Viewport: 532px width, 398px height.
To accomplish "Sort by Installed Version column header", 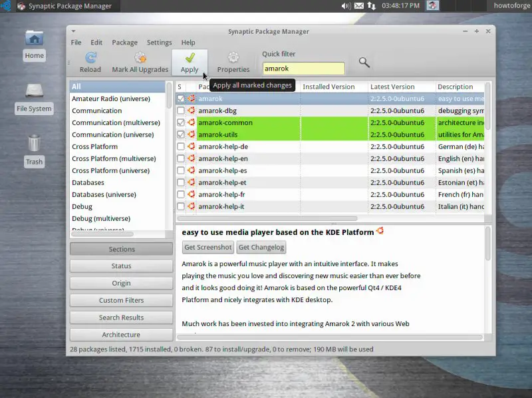I will click(x=334, y=87).
